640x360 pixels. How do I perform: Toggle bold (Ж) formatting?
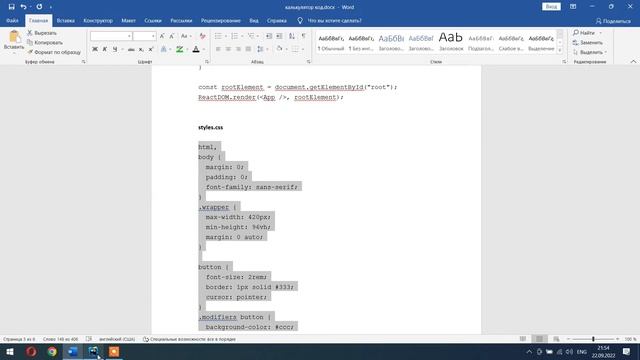pyautogui.click(x=95, y=49)
